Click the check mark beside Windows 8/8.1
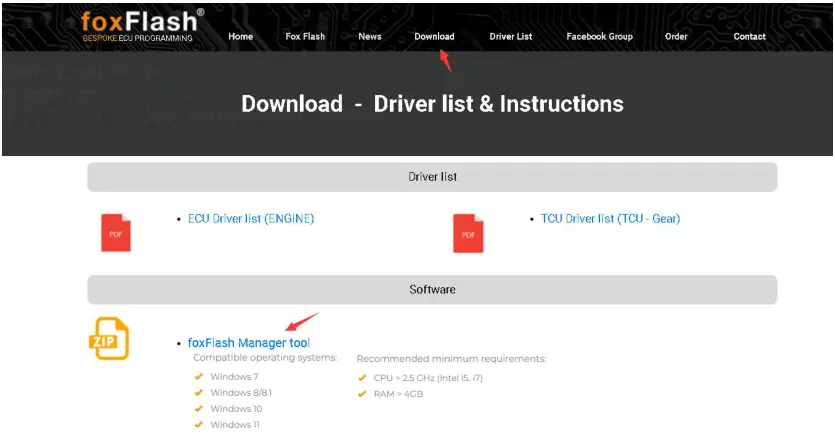 pyautogui.click(x=199, y=392)
